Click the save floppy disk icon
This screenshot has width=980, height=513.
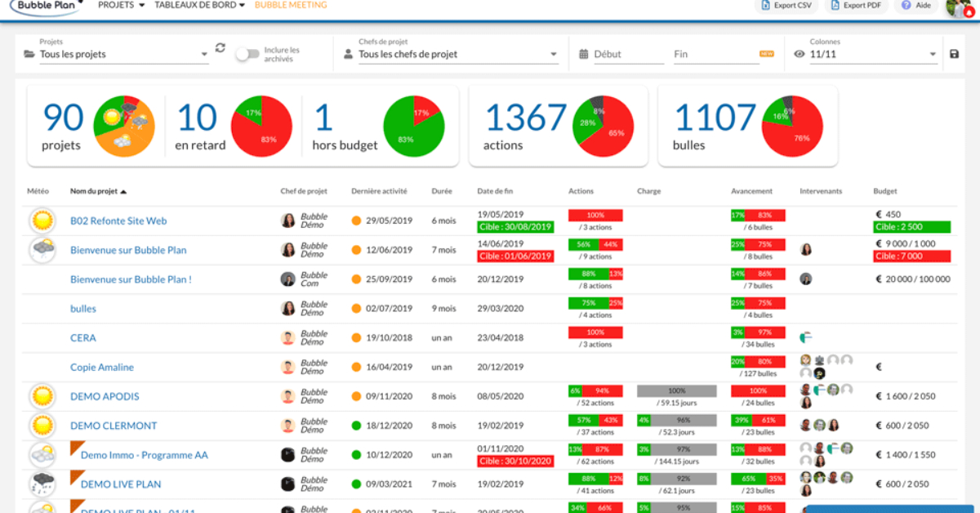(x=955, y=54)
